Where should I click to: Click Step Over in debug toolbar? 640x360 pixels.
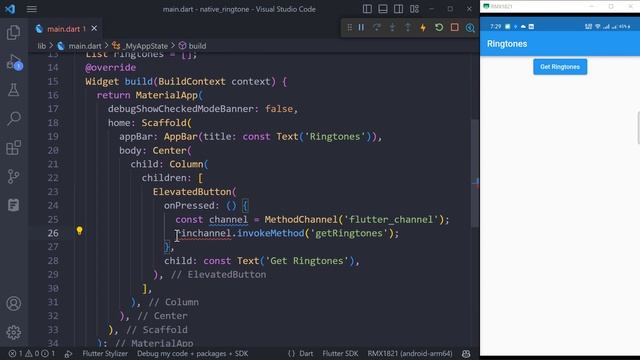377,27
